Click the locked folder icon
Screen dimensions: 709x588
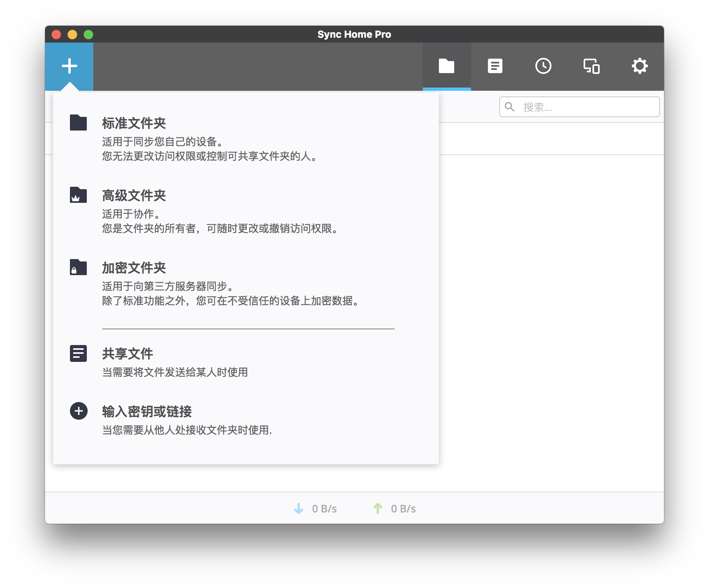[x=78, y=267]
